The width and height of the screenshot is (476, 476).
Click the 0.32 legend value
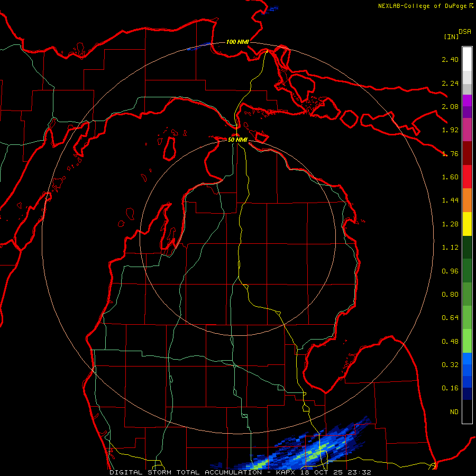450,365
